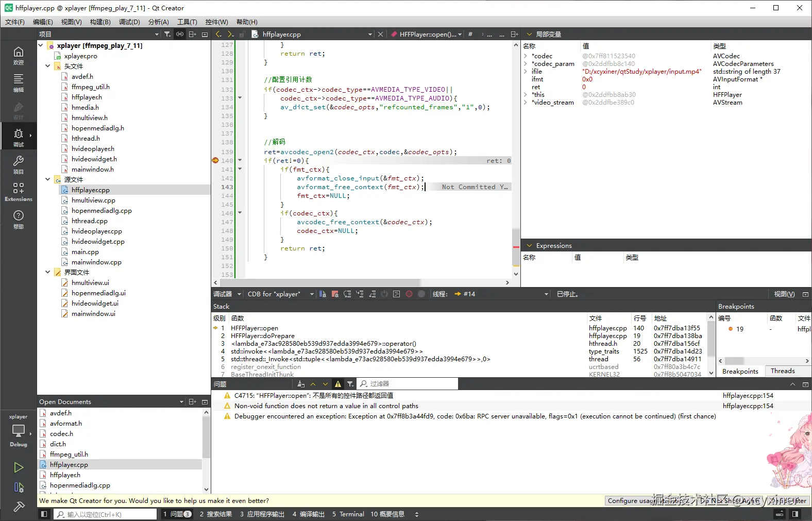The image size is (812, 521).
Task: Click the 过滤器 filter input field
Action: 407,384
